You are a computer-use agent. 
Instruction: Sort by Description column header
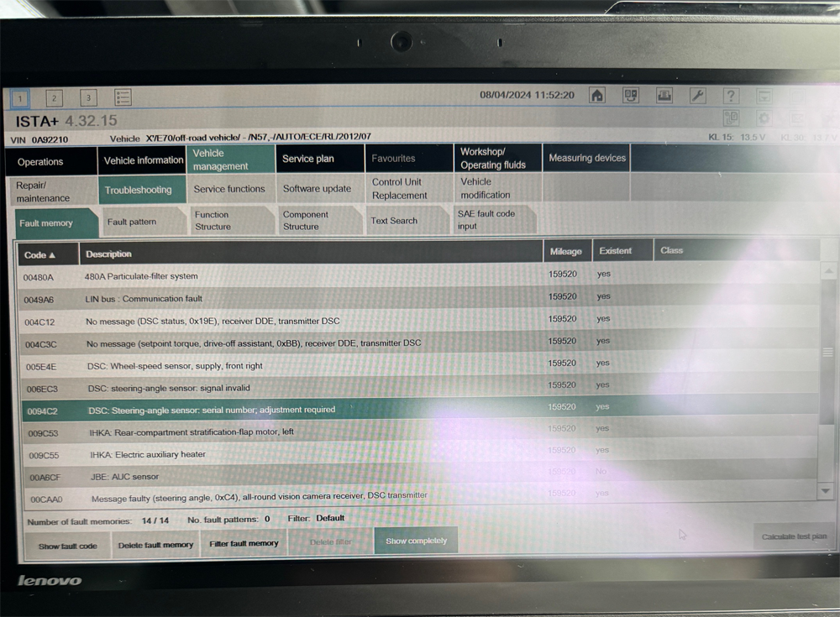(311, 253)
